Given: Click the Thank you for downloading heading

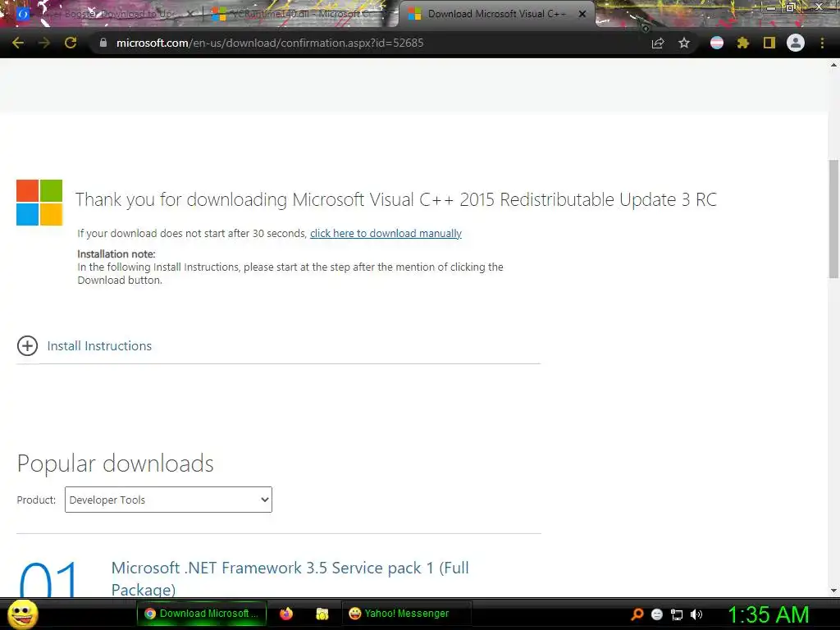Looking at the screenshot, I should [396, 199].
